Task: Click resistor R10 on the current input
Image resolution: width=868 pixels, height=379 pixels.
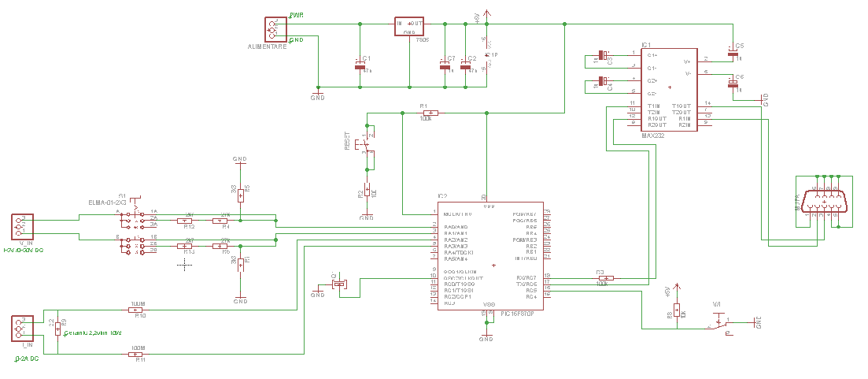Action: click(x=139, y=309)
